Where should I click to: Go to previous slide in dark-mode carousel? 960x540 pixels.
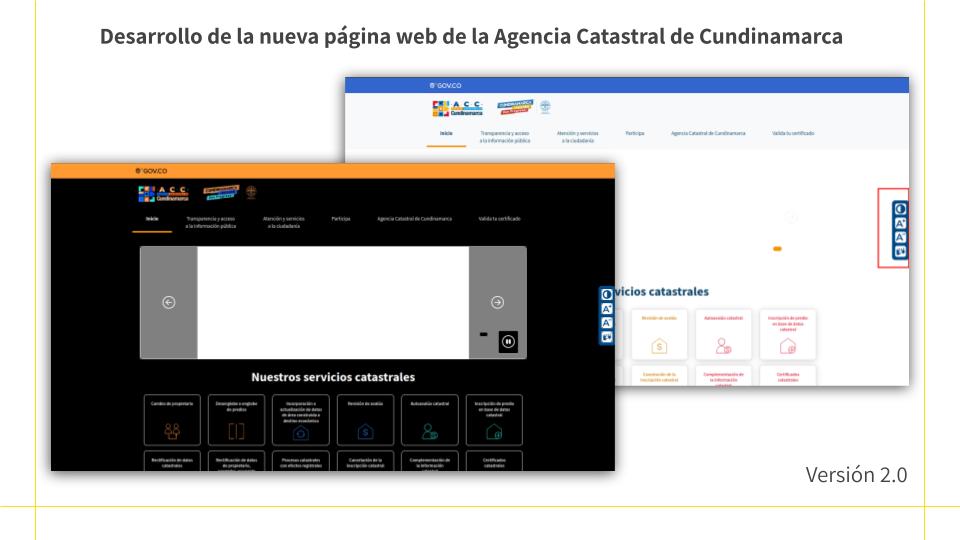pos(169,302)
